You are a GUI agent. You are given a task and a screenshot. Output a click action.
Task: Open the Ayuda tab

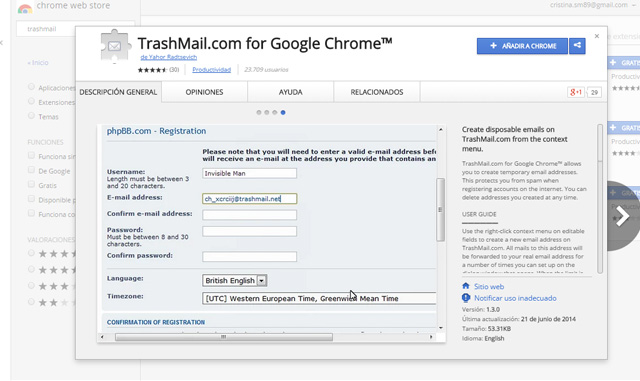291,92
